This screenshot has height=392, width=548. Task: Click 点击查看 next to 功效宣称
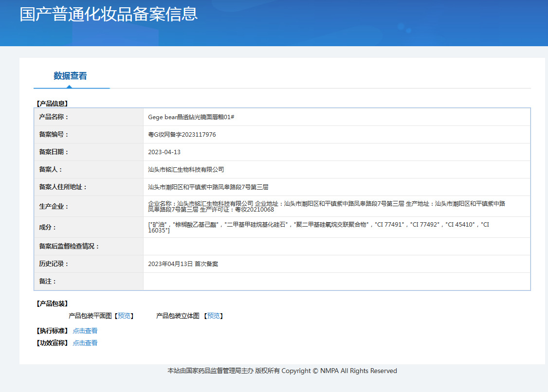click(85, 343)
